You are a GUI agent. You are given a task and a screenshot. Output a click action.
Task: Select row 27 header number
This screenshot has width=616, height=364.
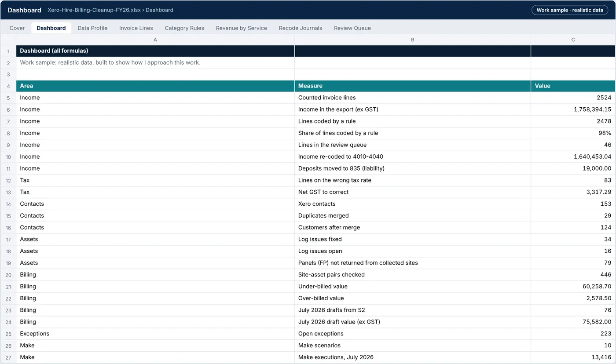[x=8, y=357]
